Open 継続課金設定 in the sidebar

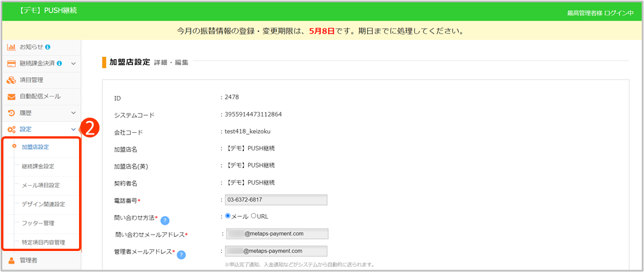pos(38,166)
